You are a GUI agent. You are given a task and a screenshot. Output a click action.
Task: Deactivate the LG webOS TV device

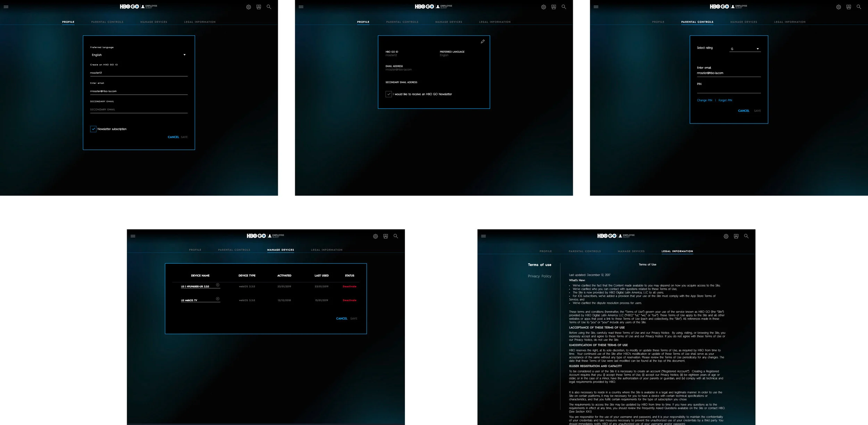(349, 300)
